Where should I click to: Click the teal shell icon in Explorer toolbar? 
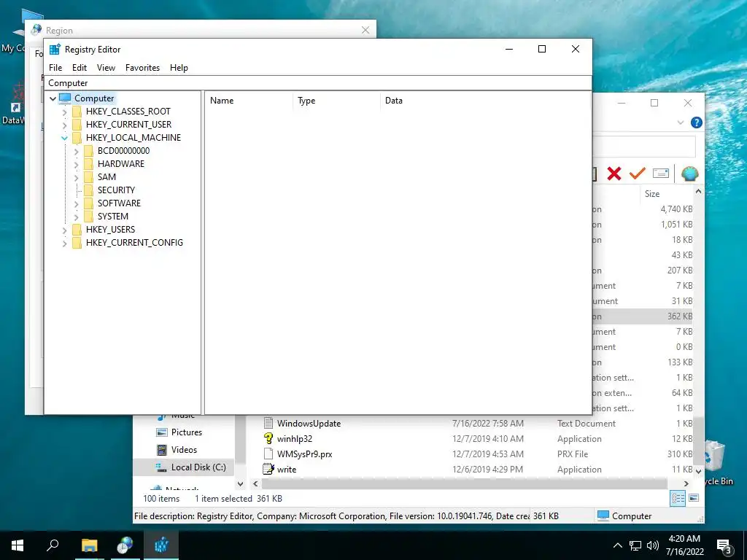[689, 174]
